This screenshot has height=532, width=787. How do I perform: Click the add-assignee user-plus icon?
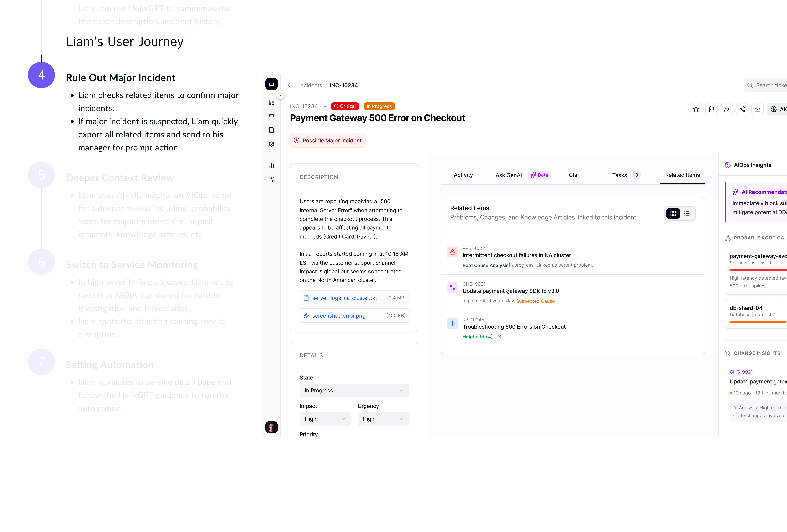click(727, 109)
